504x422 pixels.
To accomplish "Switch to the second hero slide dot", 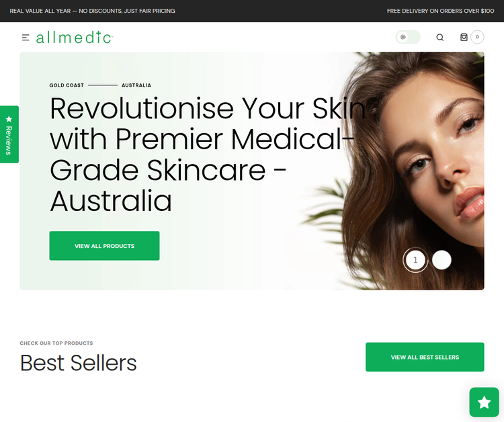I will tap(442, 259).
